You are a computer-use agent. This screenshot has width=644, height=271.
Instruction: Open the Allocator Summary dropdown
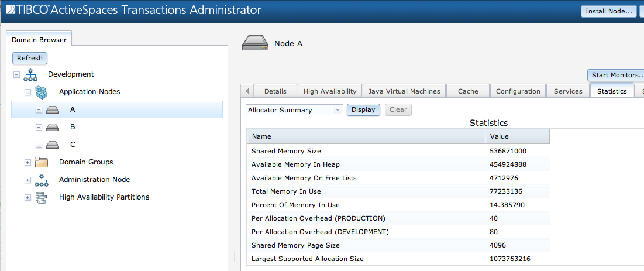click(337, 110)
